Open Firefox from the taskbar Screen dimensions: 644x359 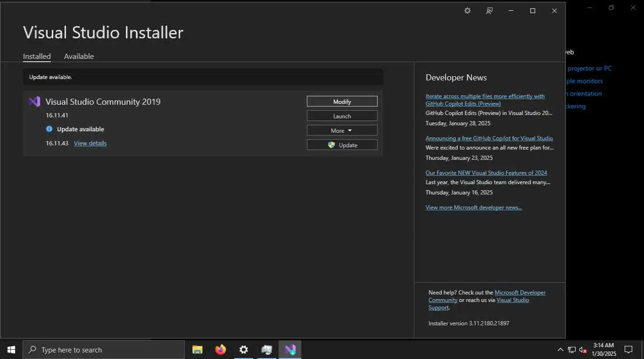220,350
